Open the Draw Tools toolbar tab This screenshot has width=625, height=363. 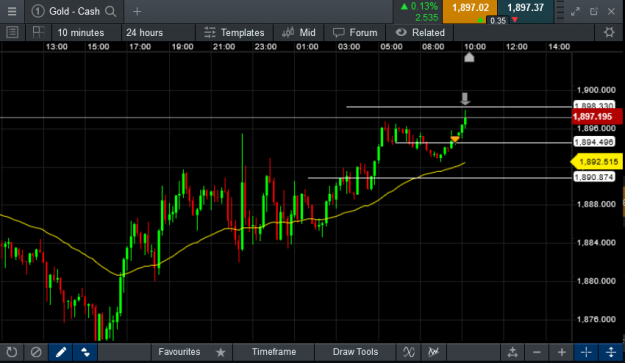click(355, 352)
